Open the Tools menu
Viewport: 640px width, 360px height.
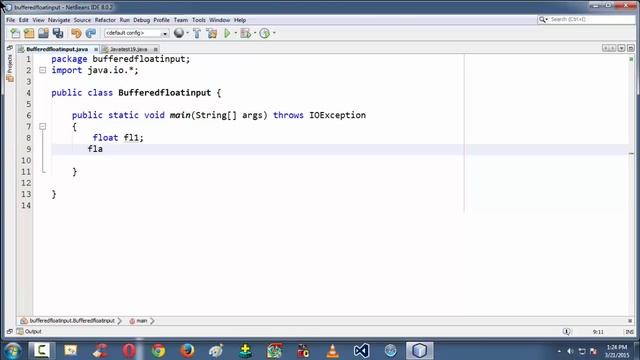199,20
